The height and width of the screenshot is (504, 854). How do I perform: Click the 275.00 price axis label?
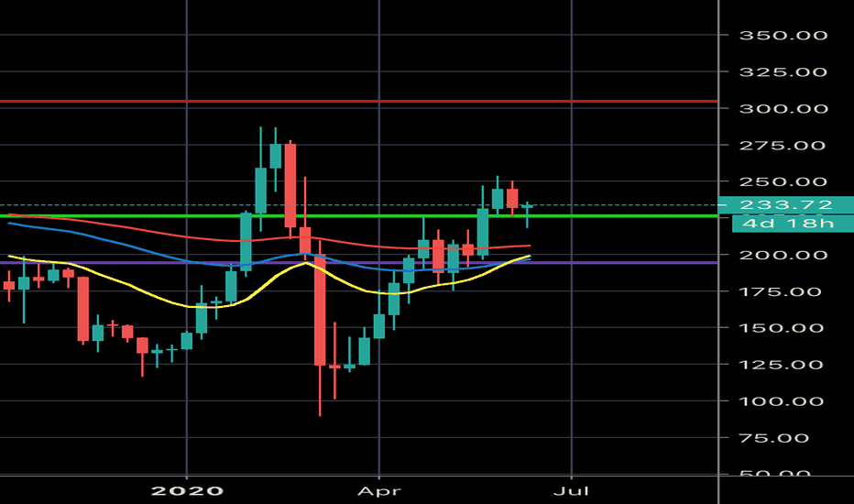(783, 146)
